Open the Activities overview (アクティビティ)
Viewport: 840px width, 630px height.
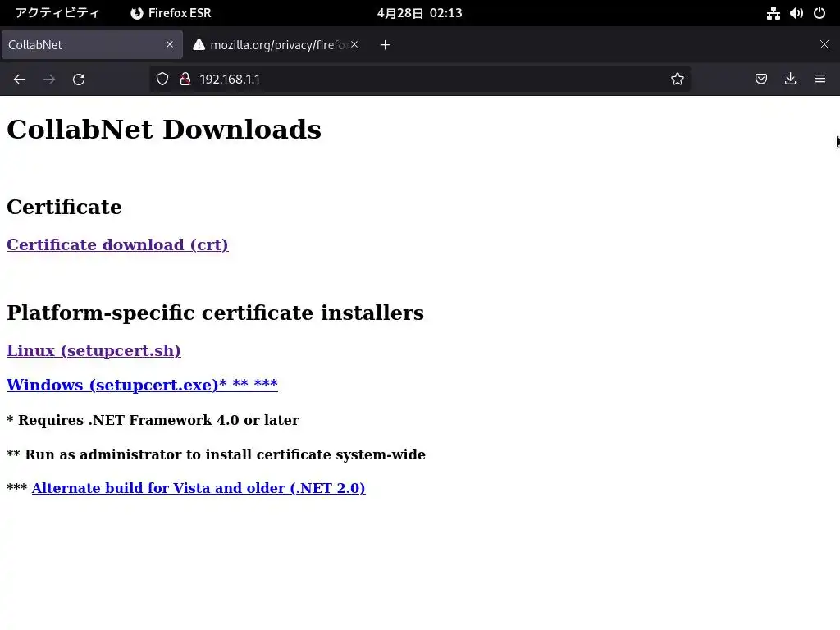pyautogui.click(x=57, y=13)
